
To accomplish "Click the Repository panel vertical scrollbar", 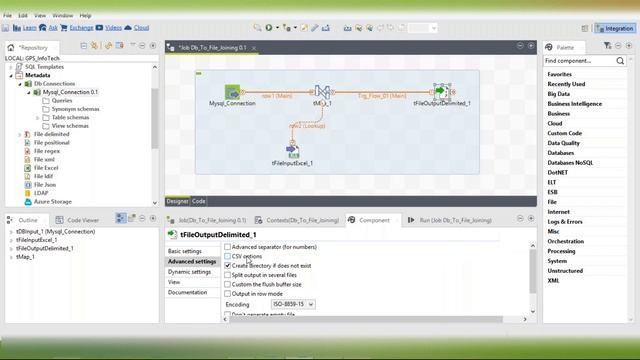I will pyautogui.click(x=155, y=118).
